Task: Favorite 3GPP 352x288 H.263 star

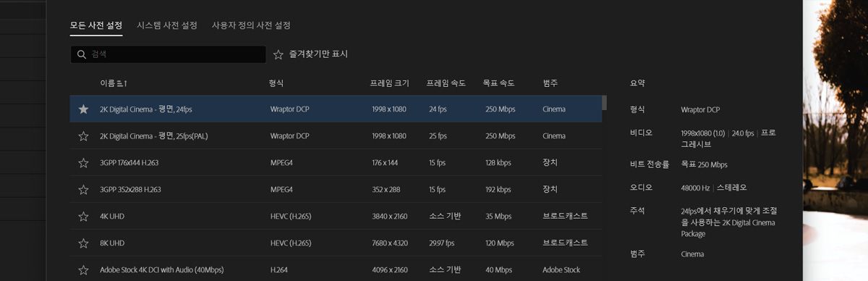Action: pyautogui.click(x=83, y=190)
